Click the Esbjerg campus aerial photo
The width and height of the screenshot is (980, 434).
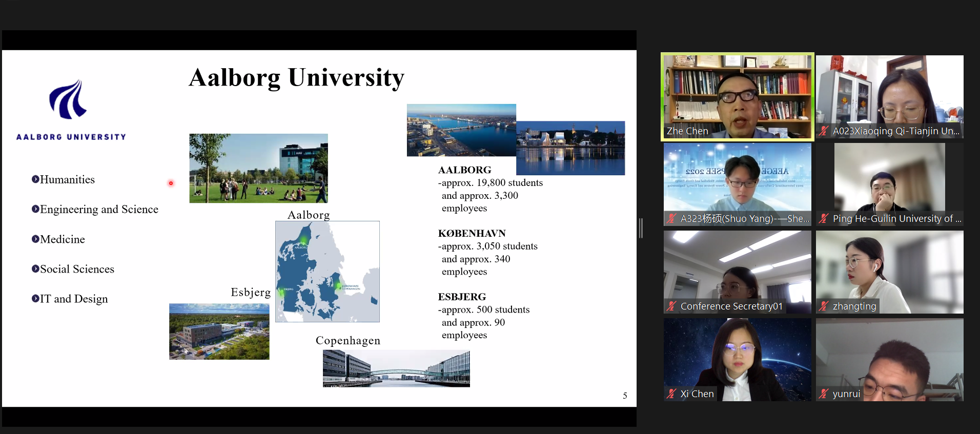point(219,332)
